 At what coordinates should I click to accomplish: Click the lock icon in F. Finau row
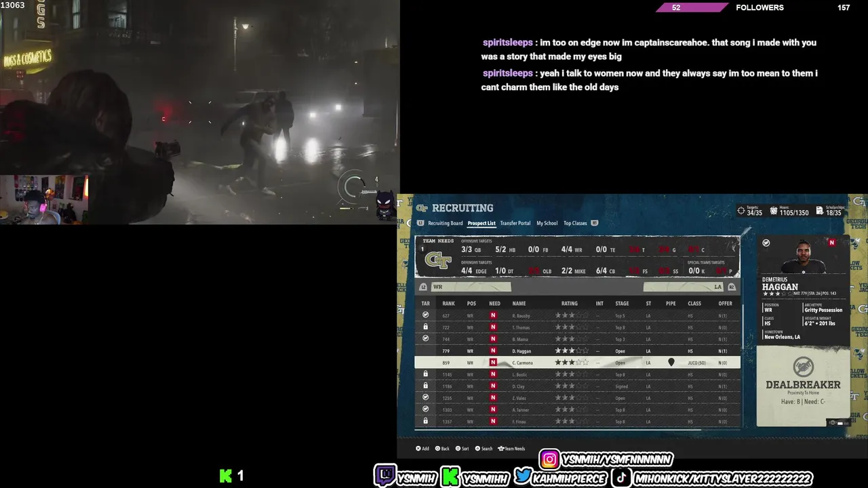[426, 421]
